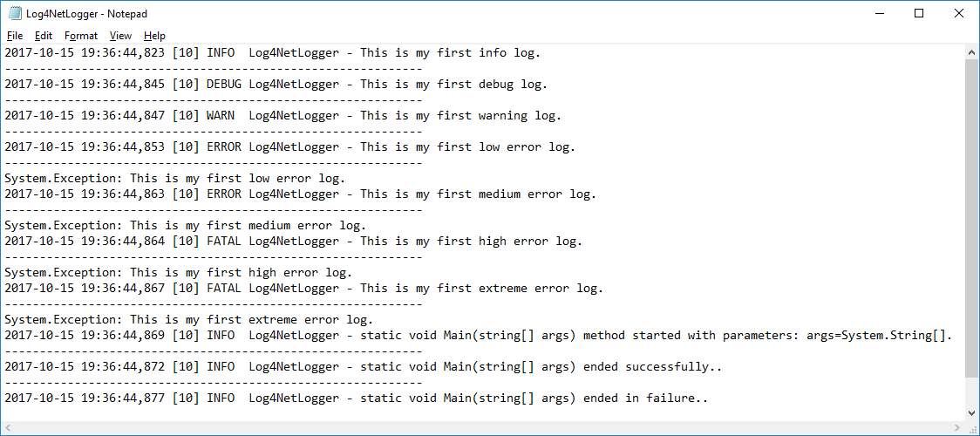Open the File menu
980x436 pixels.
pyautogui.click(x=14, y=36)
